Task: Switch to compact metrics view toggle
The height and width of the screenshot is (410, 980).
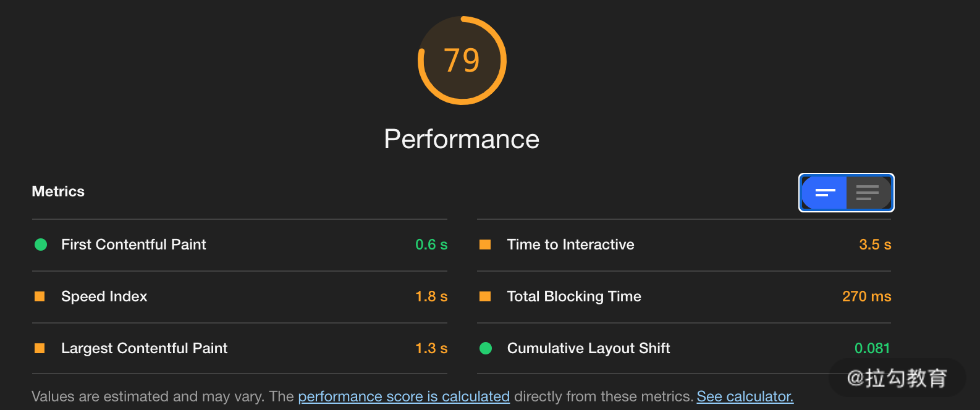Action: [x=825, y=193]
